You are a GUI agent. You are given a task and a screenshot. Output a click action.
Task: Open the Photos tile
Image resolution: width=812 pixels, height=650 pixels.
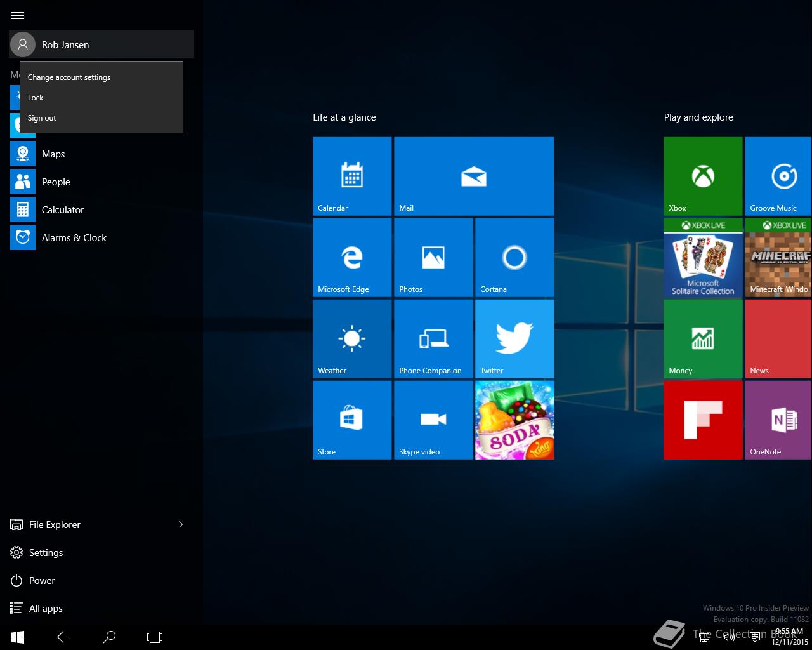click(x=433, y=258)
